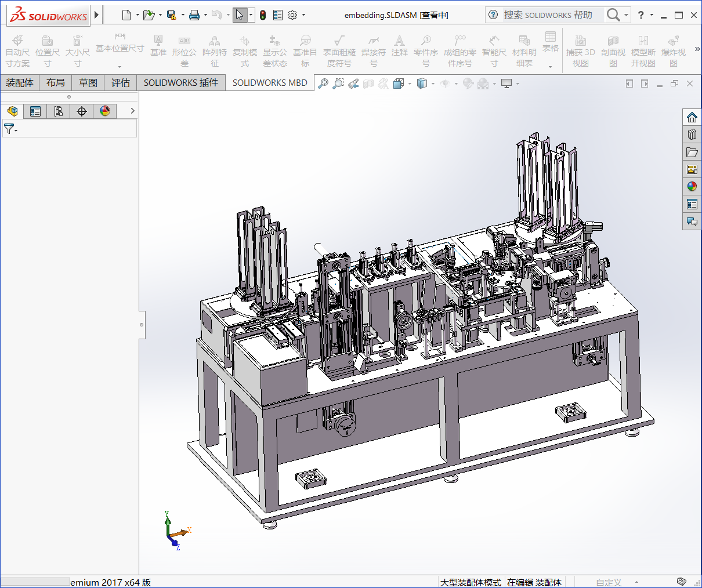Switch to SOLIDWORKS MBD tab

pyautogui.click(x=270, y=83)
